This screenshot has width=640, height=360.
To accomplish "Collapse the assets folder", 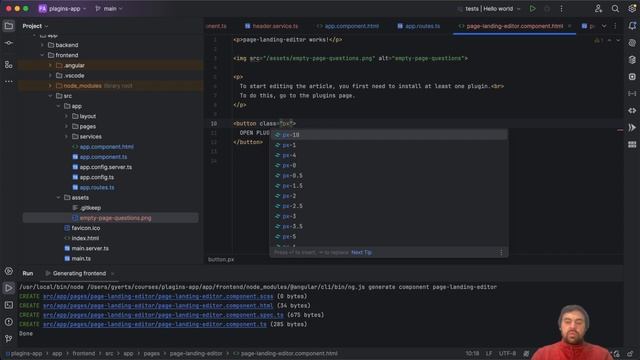I will 59,198.
